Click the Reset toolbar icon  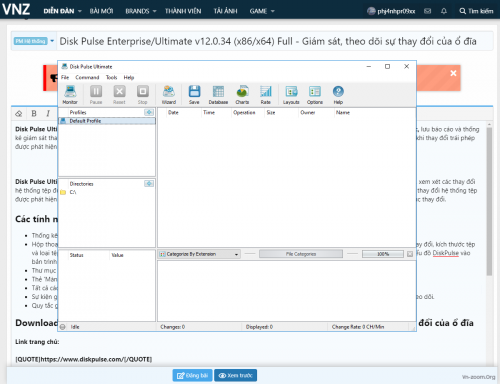pos(119,95)
